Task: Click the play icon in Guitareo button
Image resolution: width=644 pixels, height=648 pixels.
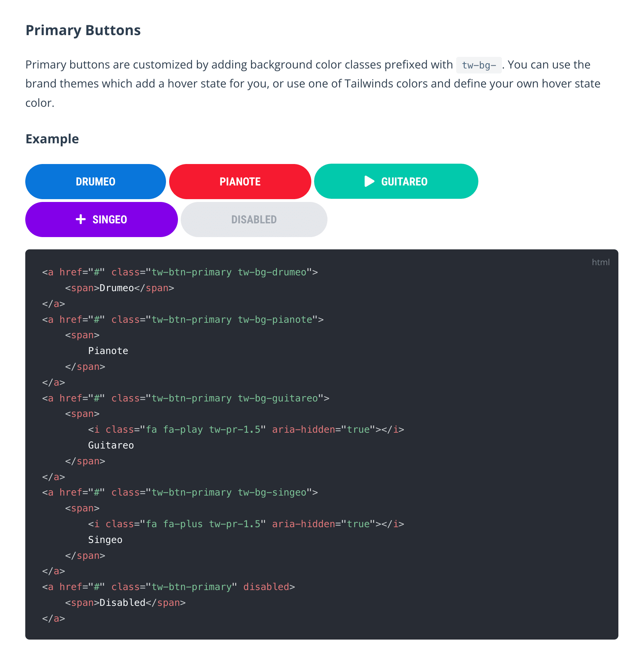Action: 369,181
